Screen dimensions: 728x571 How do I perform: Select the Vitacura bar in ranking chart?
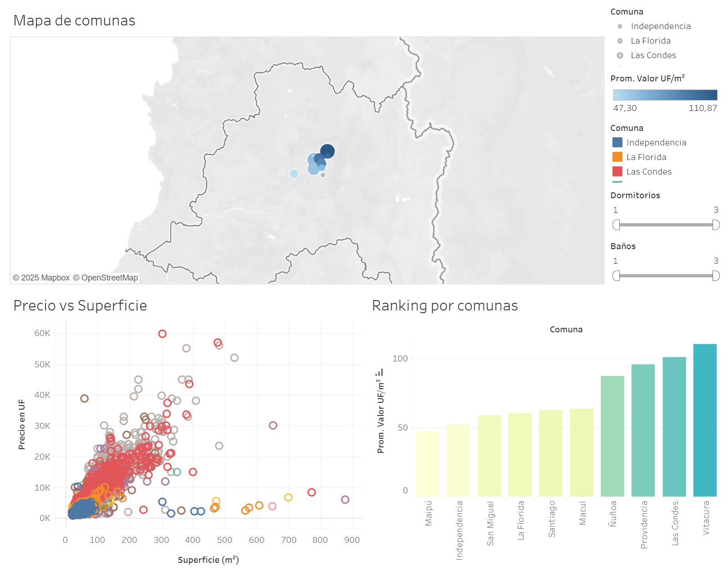click(704, 420)
